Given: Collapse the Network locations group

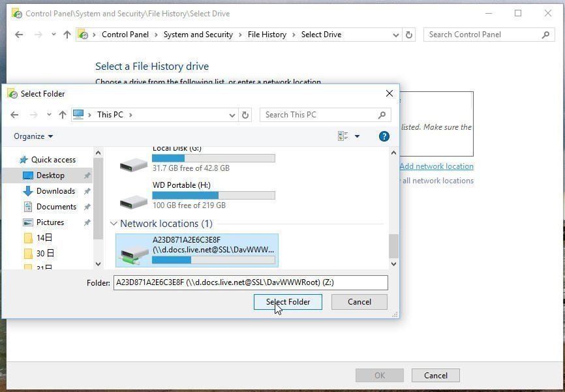Looking at the screenshot, I should pos(114,224).
